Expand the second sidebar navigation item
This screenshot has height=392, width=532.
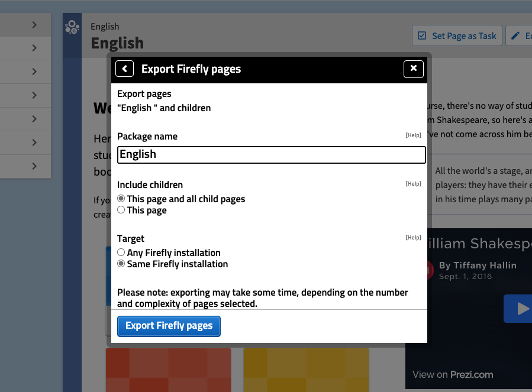click(34, 48)
